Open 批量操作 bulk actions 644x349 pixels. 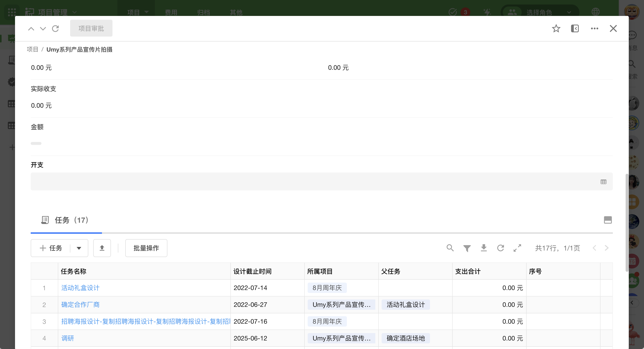click(146, 248)
